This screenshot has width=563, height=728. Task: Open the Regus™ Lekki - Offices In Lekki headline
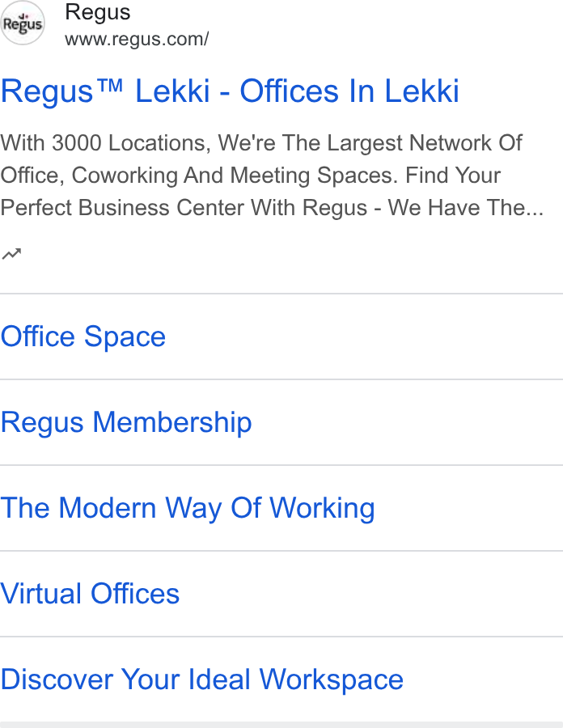click(230, 91)
